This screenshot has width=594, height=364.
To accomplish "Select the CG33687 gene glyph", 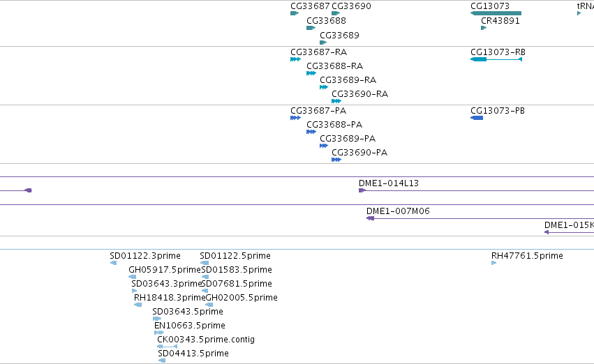I will pyautogui.click(x=295, y=14).
